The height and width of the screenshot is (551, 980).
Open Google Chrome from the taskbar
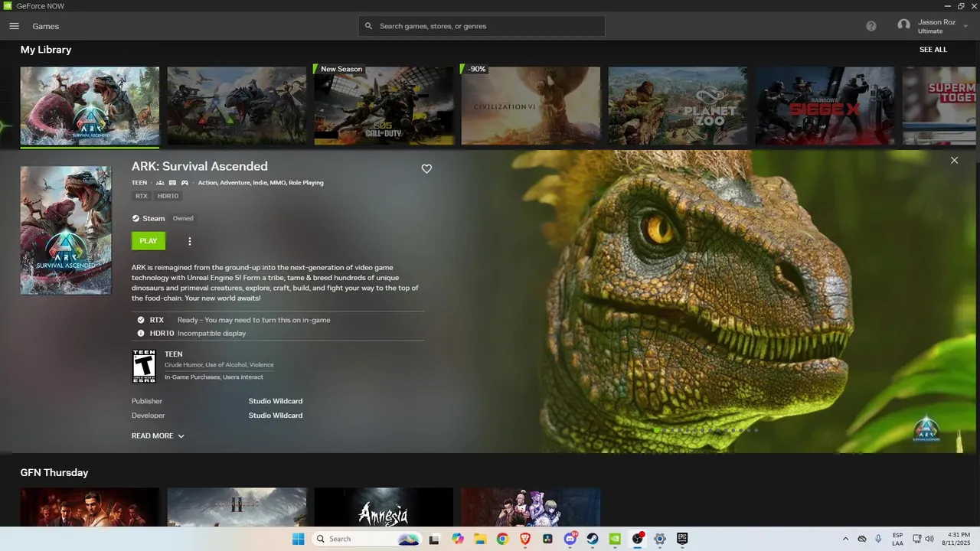click(x=502, y=539)
